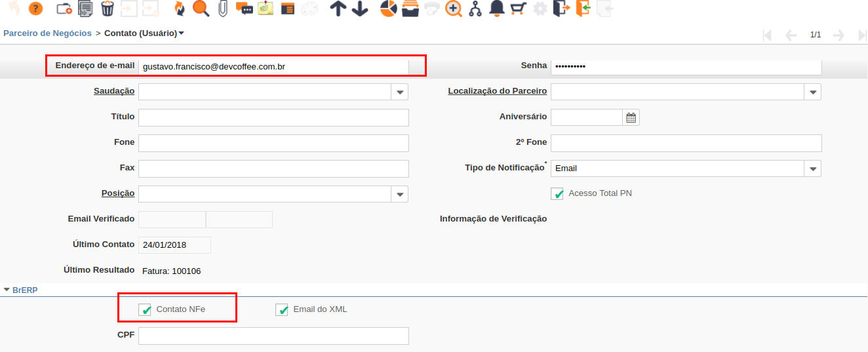Collapse the BrERP section
This screenshot has width=868, height=352.
pos(7,289)
